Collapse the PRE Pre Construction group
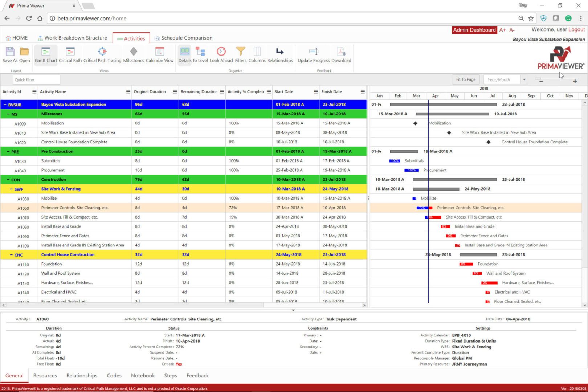 8,152
